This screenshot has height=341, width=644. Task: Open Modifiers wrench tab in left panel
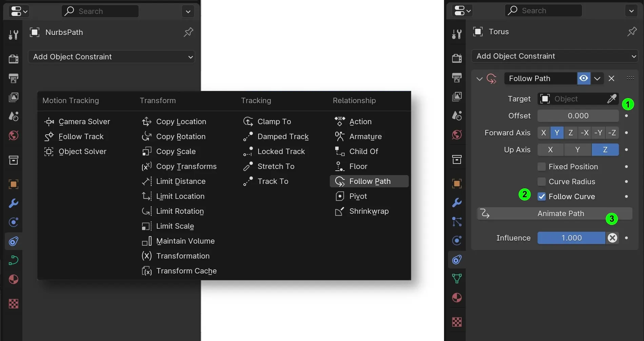coord(14,203)
